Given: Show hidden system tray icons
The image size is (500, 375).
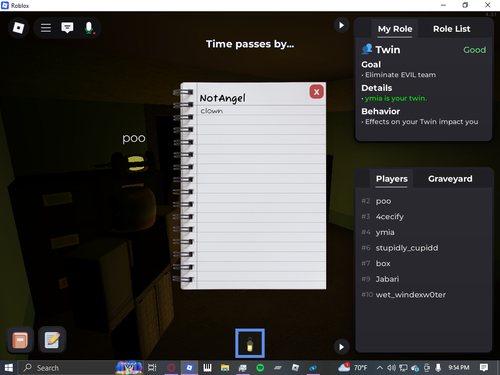Looking at the screenshot, I should tap(380, 368).
